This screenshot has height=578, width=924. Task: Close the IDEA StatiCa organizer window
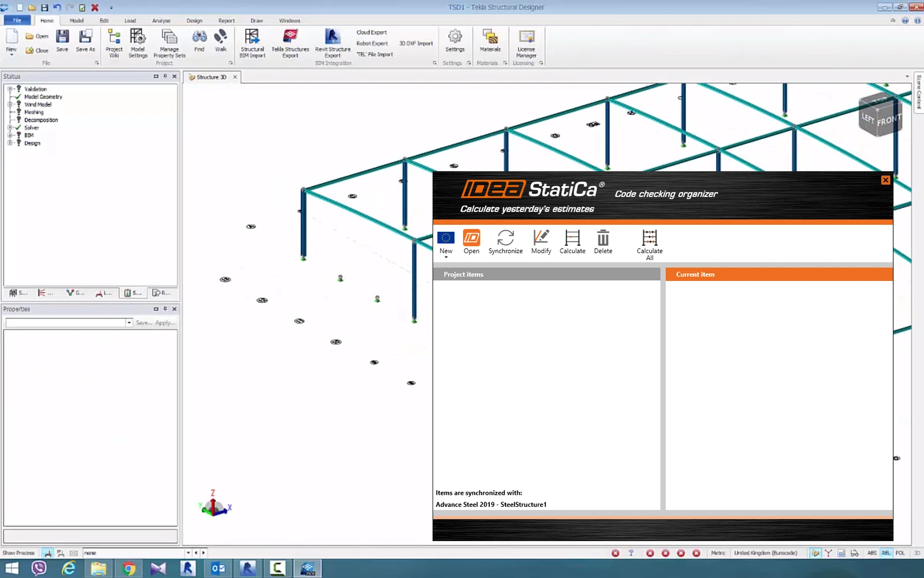pos(885,180)
